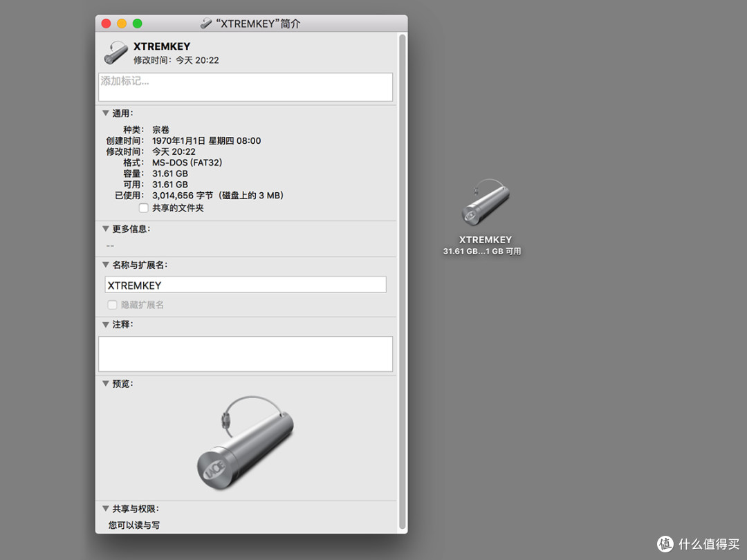This screenshot has width=747, height=560.
Task: Zoom the info window with green button
Action: pos(137,24)
